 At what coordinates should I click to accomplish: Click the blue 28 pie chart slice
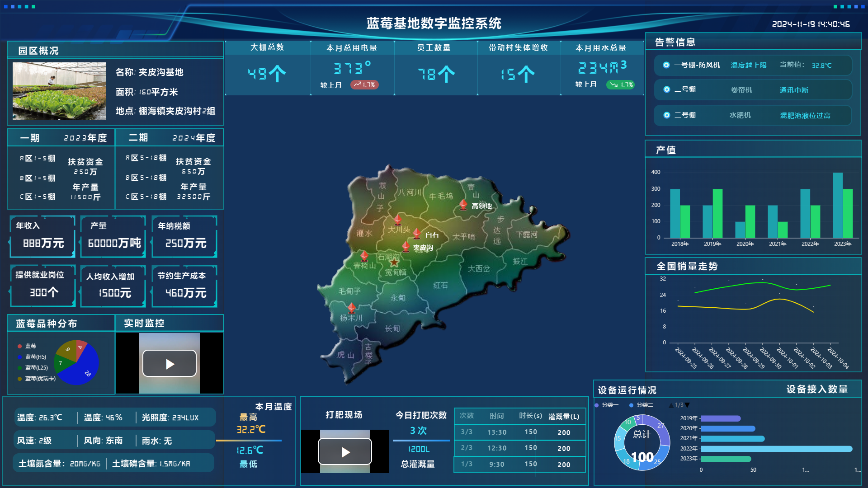86,368
